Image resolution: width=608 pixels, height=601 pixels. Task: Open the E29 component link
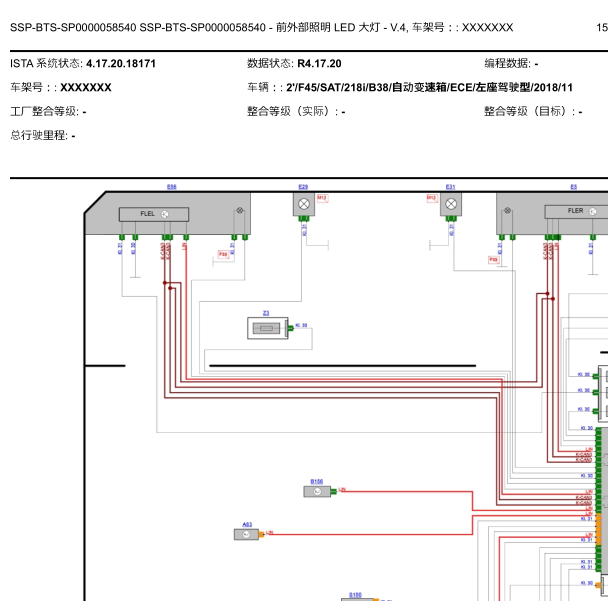pos(303,187)
